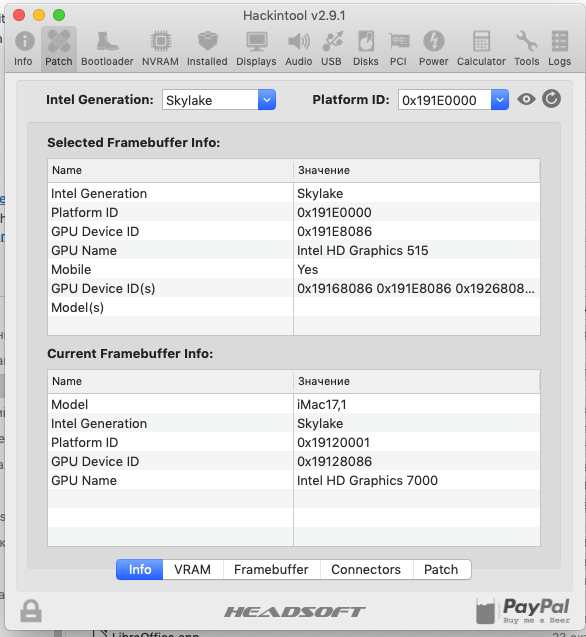Screen dimensions: 586x637
Task: Switch to the Connectors tab
Action: [366, 570]
